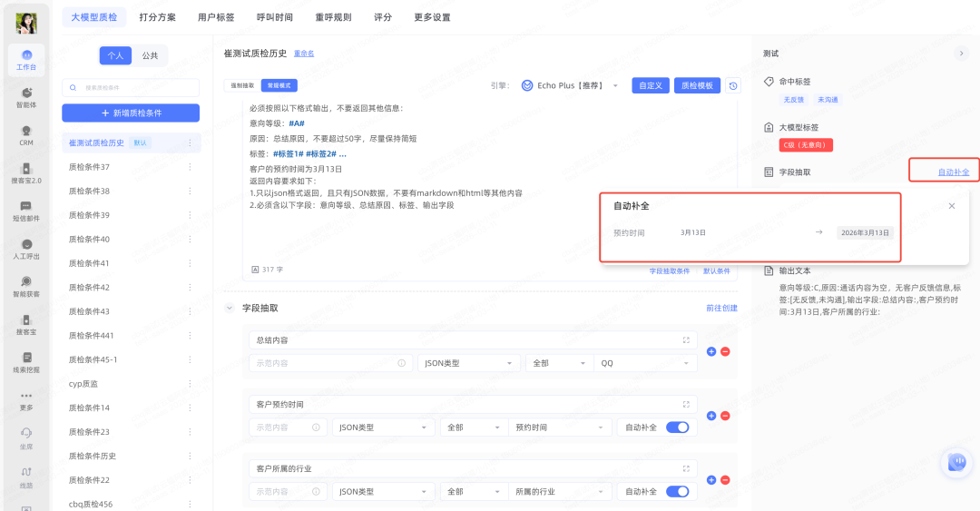Click the 短信邮件 sidebar icon

(x=26, y=211)
